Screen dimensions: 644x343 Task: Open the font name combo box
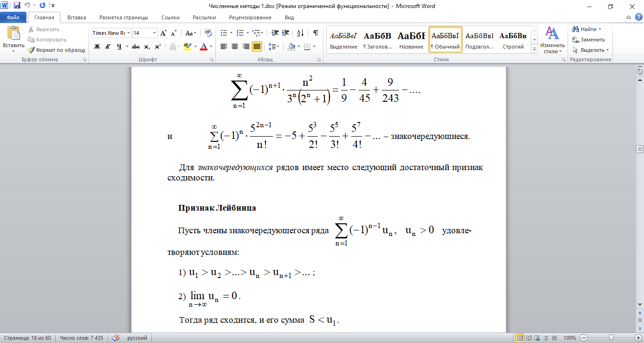click(111, 33)
